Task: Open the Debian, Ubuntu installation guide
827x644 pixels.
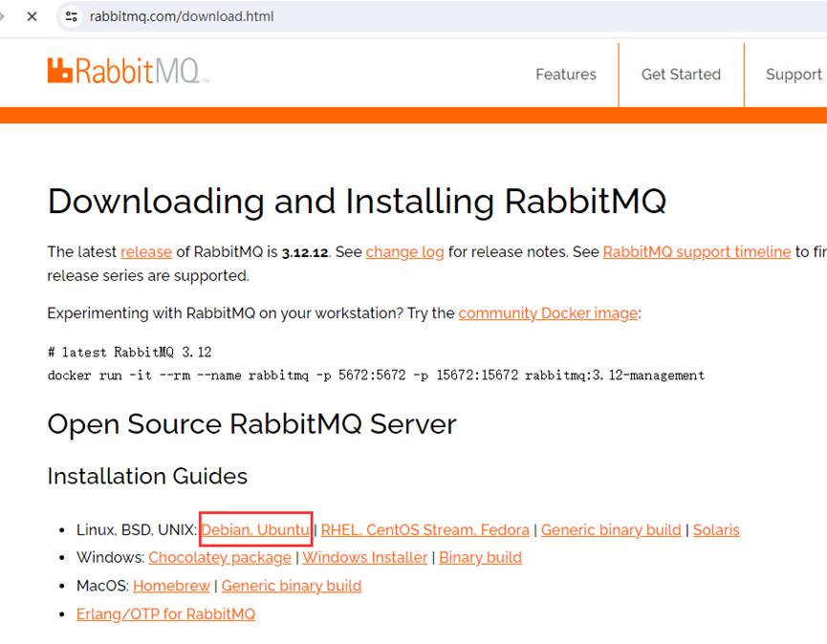Action: [x=255, y=529]
